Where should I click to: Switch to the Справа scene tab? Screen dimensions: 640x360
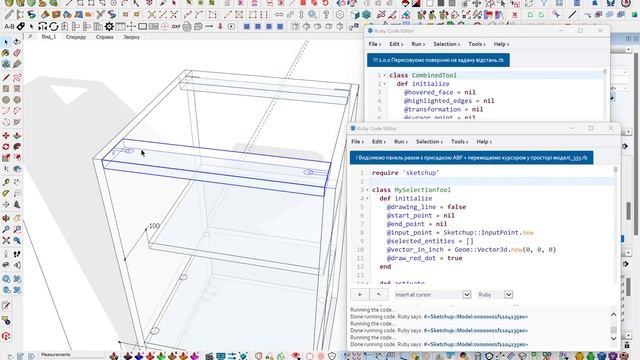104,37
